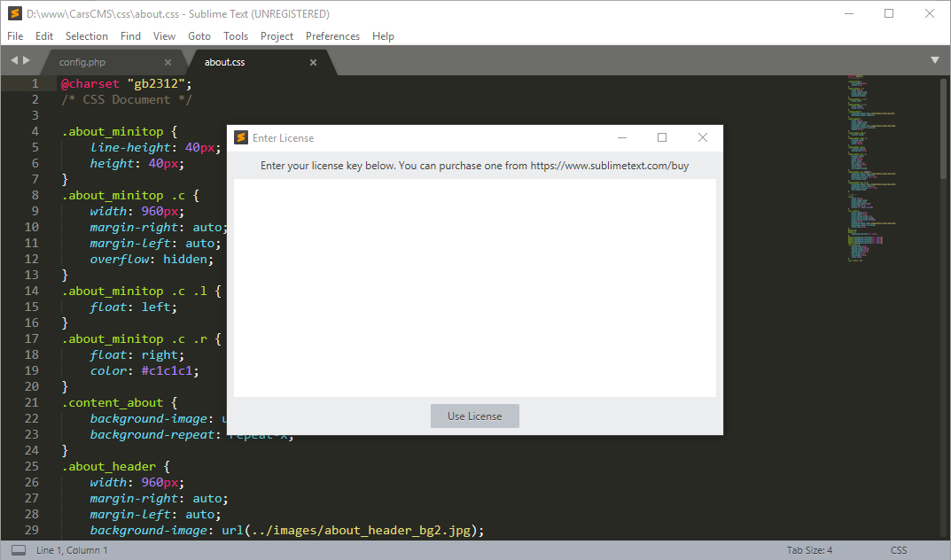The image size is (951, 560).
Task: Open the Project menu
Action: 277,36
